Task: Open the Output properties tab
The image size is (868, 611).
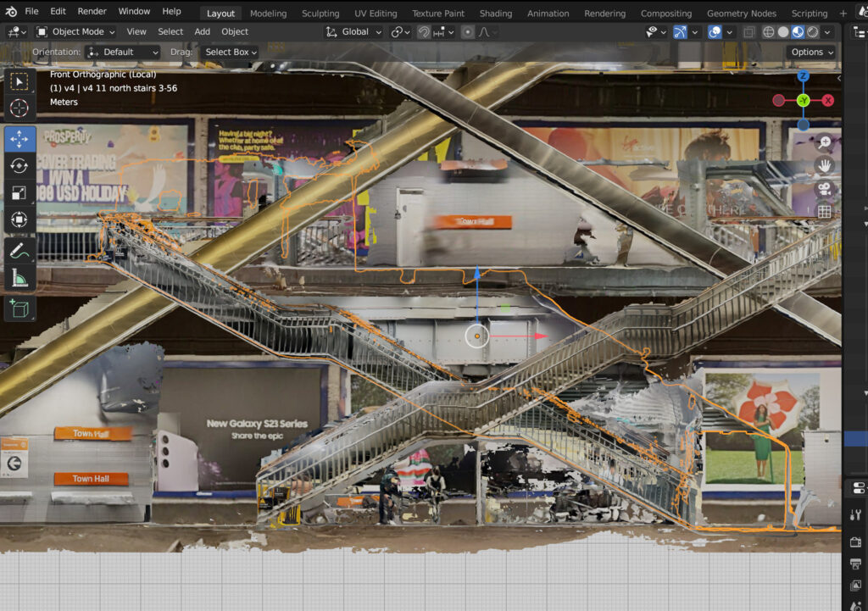Action: (856, 564)
